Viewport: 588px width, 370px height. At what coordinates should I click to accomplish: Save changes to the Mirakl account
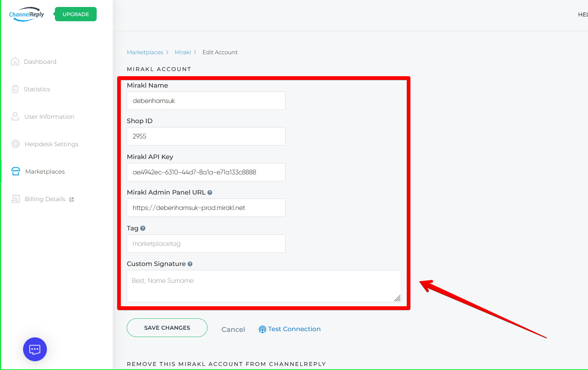(x=167, y=328)
